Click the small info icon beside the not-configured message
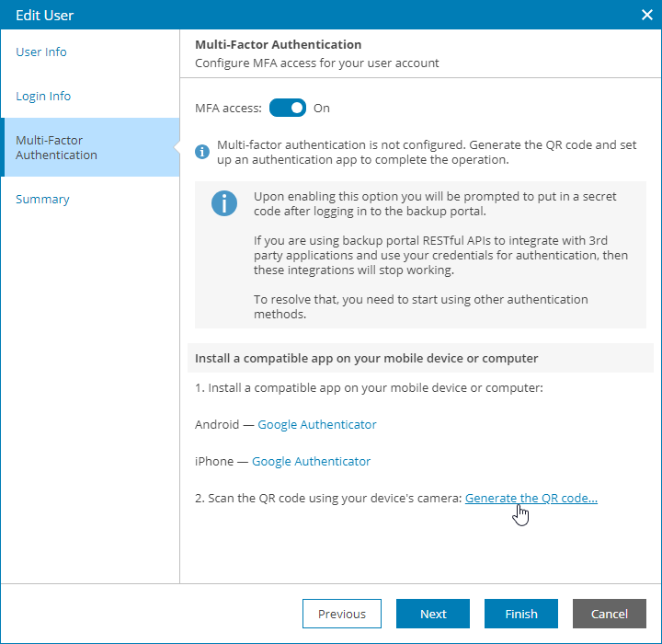Screen dimensions: 662x644 202,152
